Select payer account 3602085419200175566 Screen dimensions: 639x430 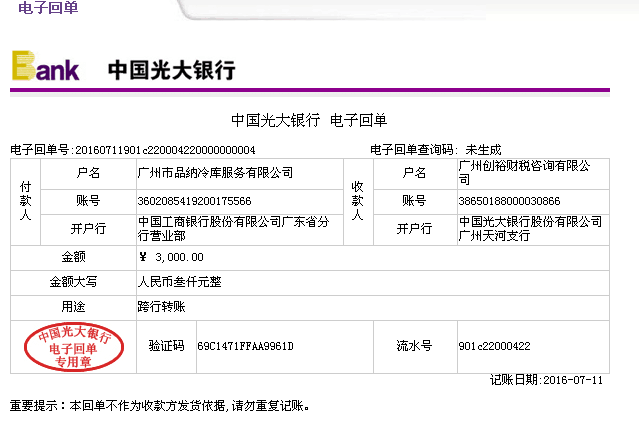coord(194,201)
